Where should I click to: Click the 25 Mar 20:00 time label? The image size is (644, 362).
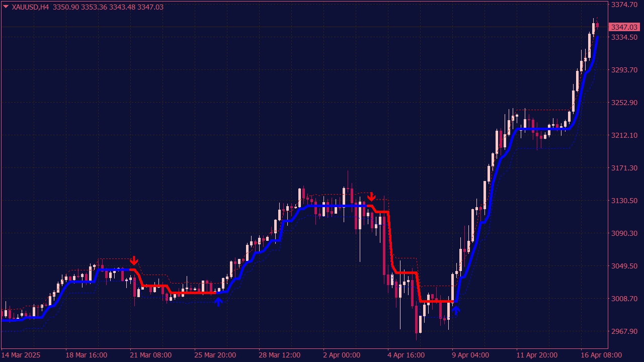(215, 355)
